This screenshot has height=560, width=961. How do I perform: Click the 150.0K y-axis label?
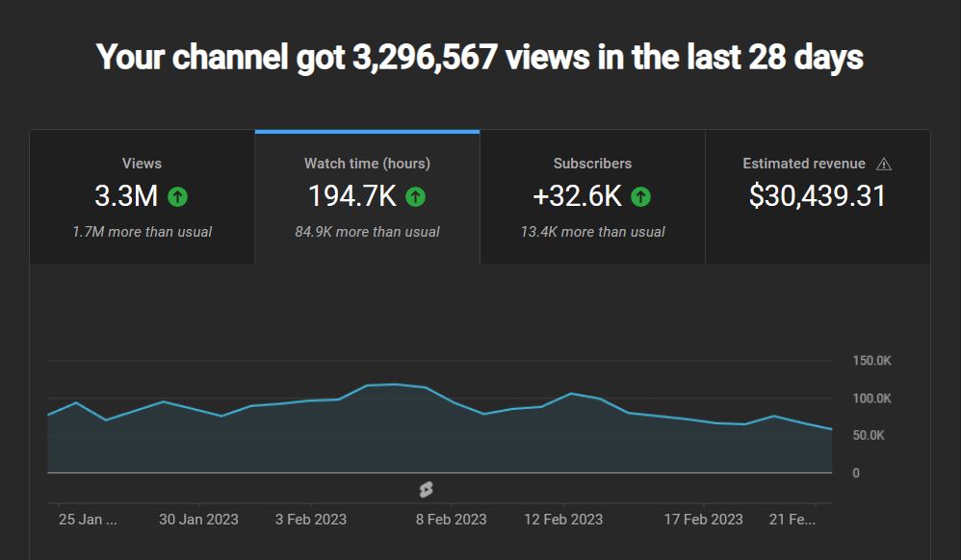pos(870,361)
